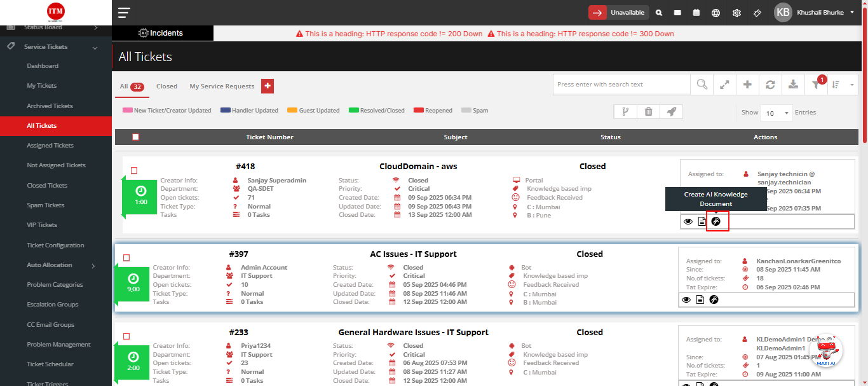The height and width of the screenshot is (386, 868).
Task: Click the expand fullscreen arrows icon
Action: pos(724,85)
